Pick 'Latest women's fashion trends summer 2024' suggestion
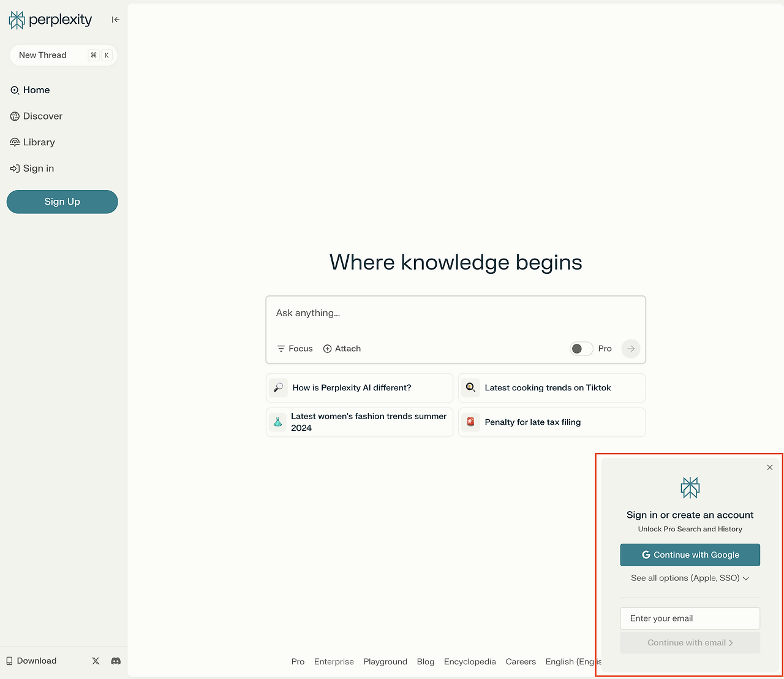Image resolution: width=784 pixels, height=679 pixels. point(360,422)
